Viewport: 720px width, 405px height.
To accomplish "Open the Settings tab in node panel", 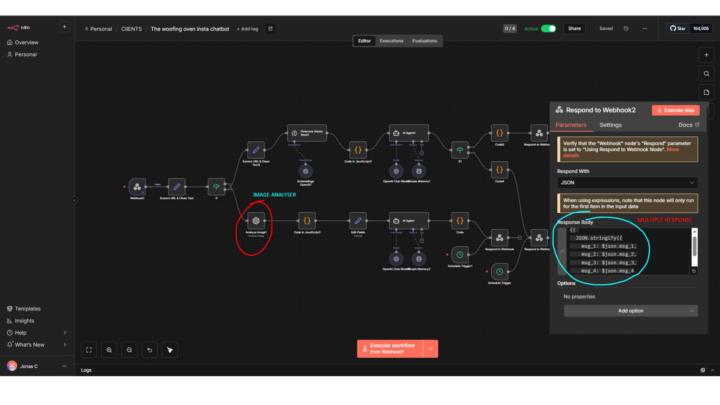I will (610, 125).
